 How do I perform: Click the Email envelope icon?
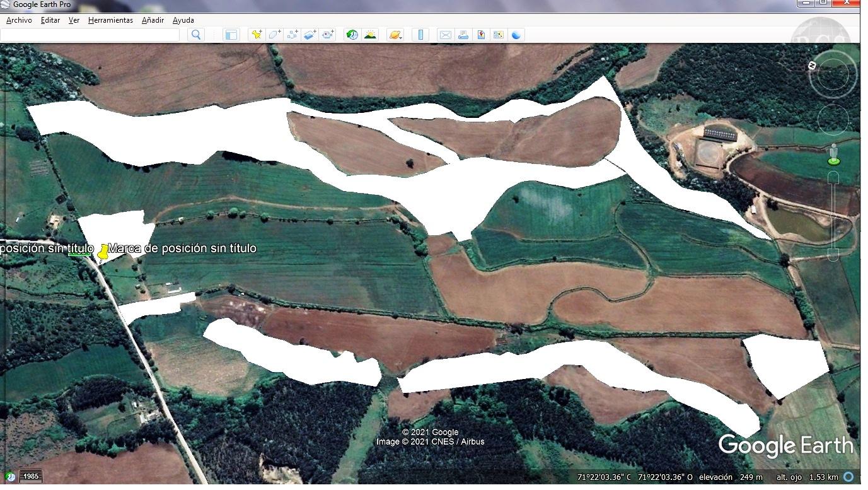(445, 35)
